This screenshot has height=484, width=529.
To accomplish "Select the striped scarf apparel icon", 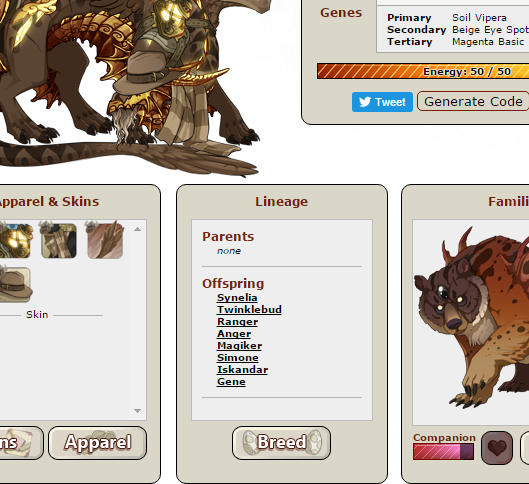I will pos(59,240).
